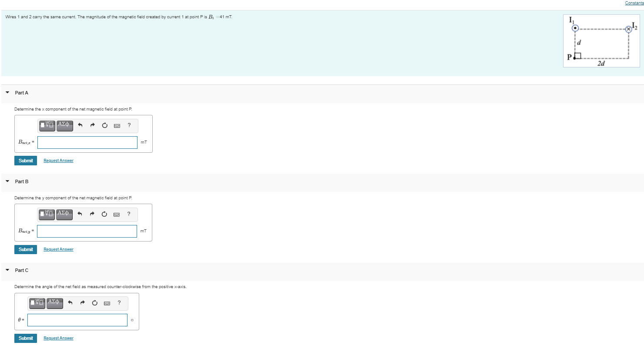Select the Part A question text
This screenshot has width=644, height=349.
click(x=73, y=109)
